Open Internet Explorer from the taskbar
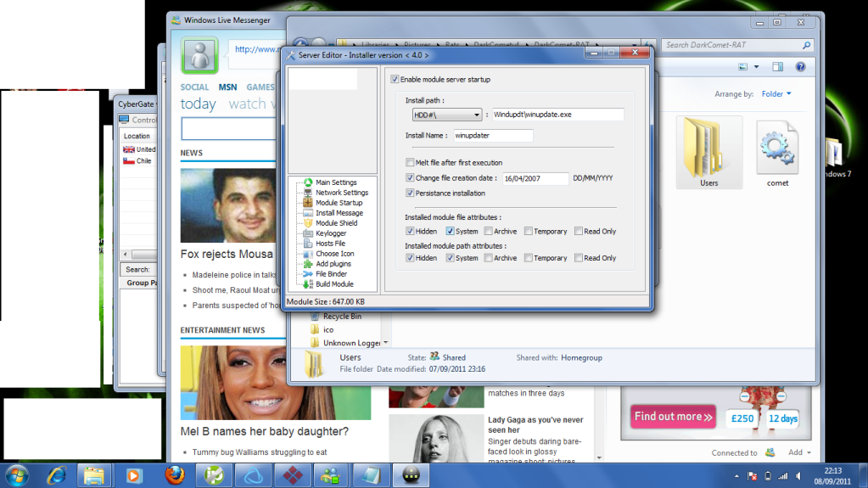This screenshot has width=868, height=488. (57, 475)
